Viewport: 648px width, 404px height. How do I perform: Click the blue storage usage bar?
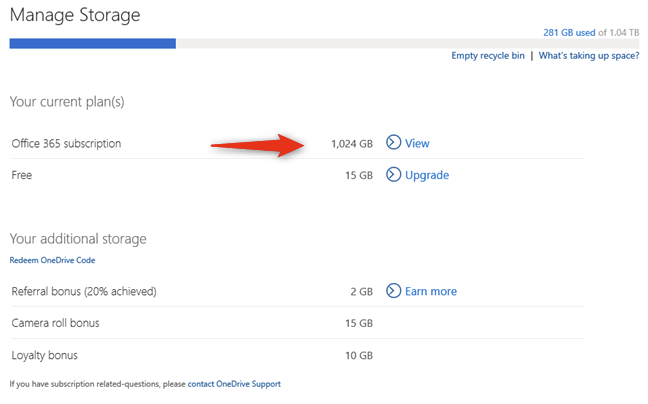tap(93, 43)
